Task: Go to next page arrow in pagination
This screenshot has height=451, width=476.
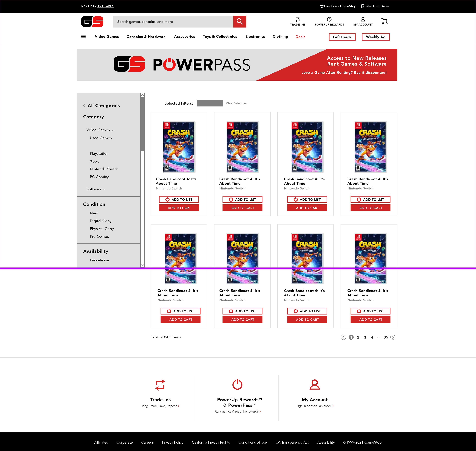Action: pos(393,337)
